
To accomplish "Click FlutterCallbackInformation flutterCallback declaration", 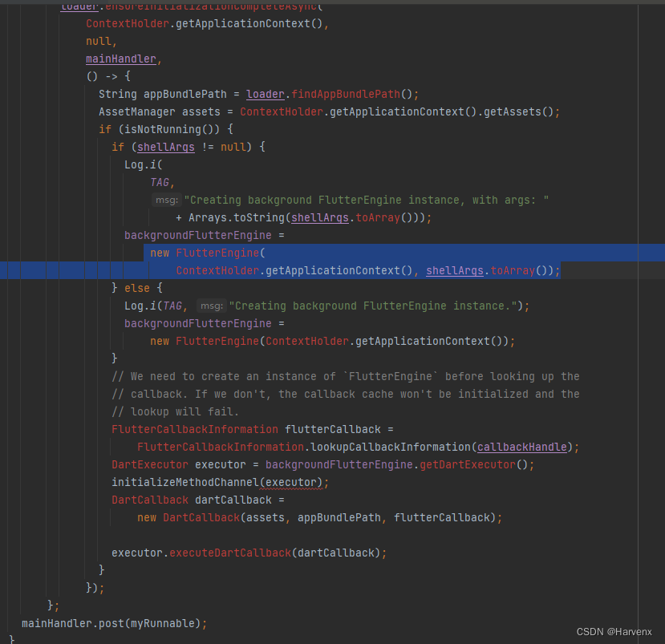I will pos(253,430).
